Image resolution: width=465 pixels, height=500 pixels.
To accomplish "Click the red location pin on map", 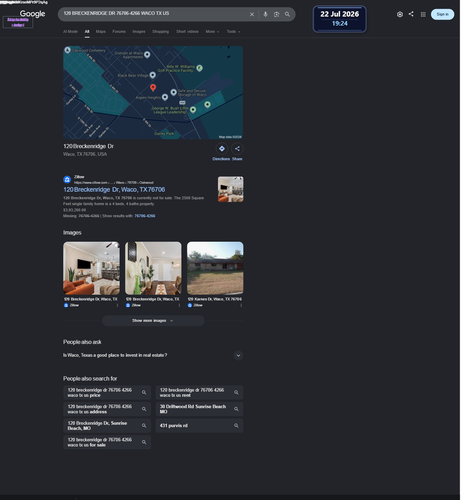I will coord(153,88).
